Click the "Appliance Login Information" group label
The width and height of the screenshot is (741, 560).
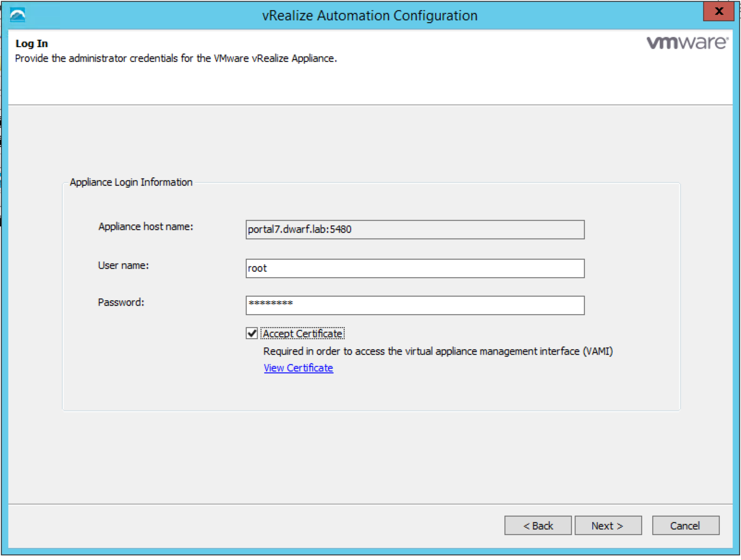[x=131, y=182]
